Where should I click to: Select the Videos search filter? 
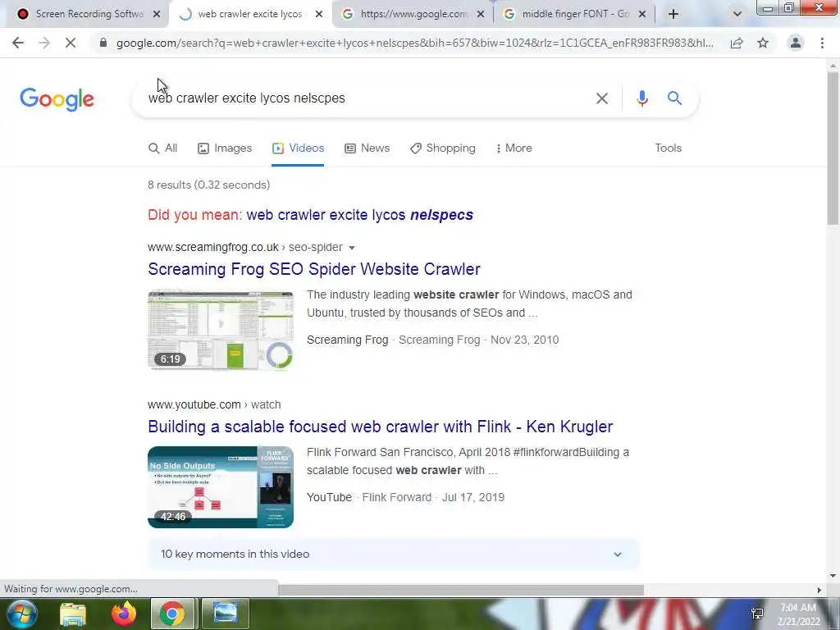(x=298, y=148)
